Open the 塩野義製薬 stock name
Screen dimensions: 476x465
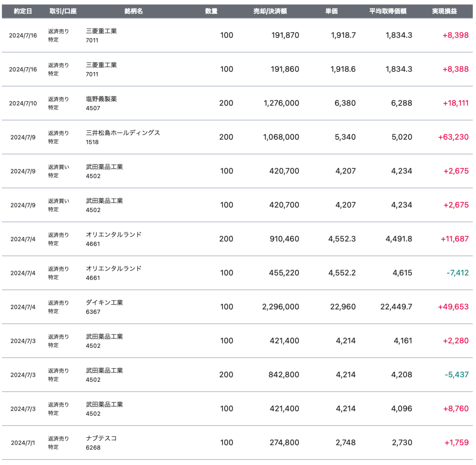tap(101, 99)
